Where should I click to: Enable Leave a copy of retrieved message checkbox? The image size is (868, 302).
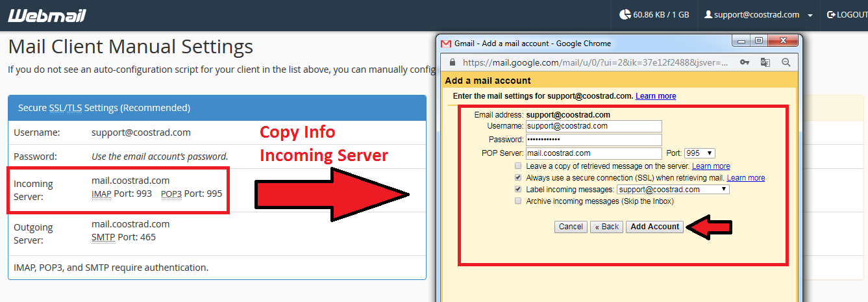pyautogui.click(x=518, y=166)
